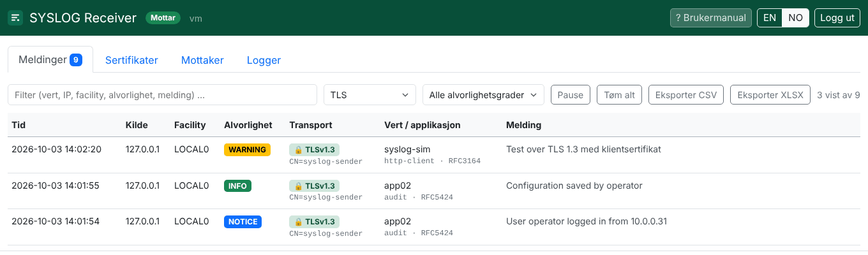
Task: Select timestamp 2026-10-03 14:01:55
Action: [x=56, y=186]
